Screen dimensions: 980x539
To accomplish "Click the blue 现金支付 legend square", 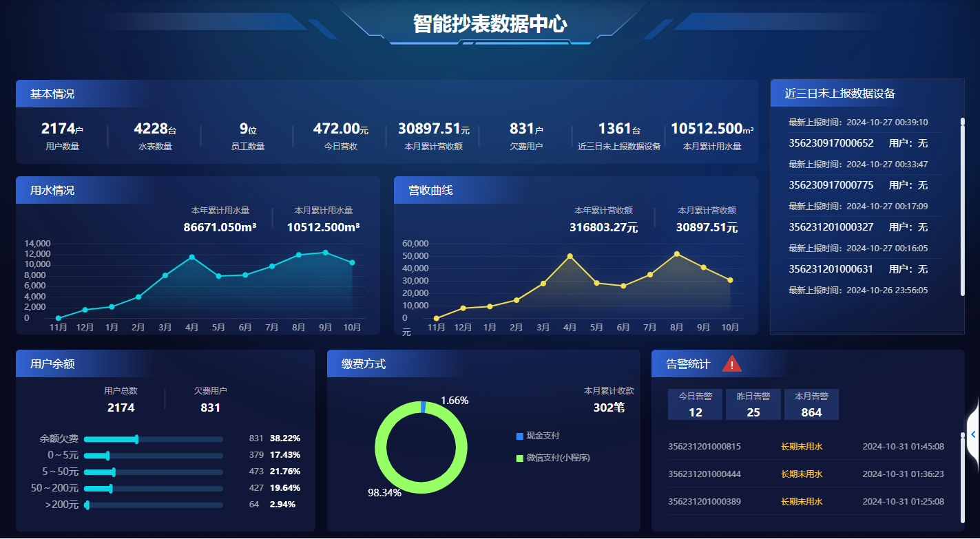I will 519,436.
